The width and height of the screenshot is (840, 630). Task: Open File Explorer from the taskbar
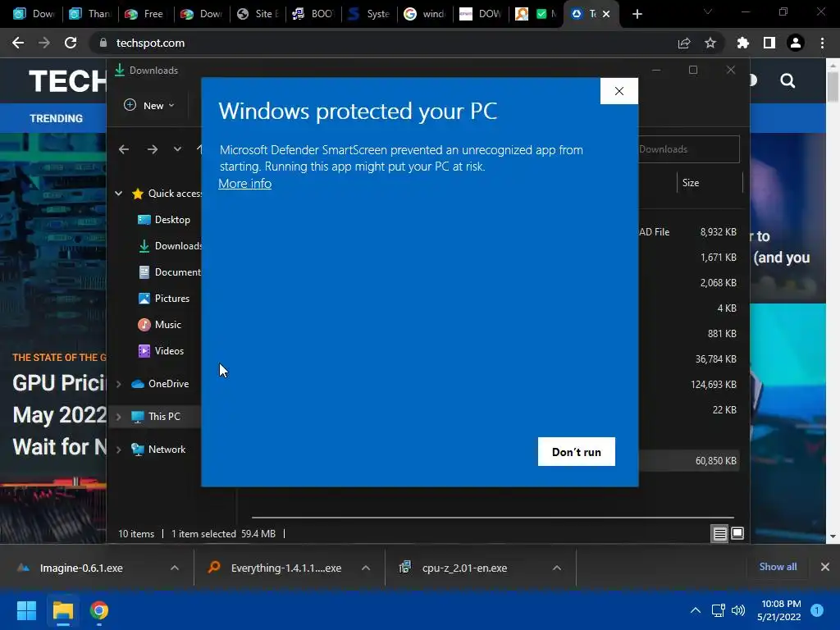point(62,610)
